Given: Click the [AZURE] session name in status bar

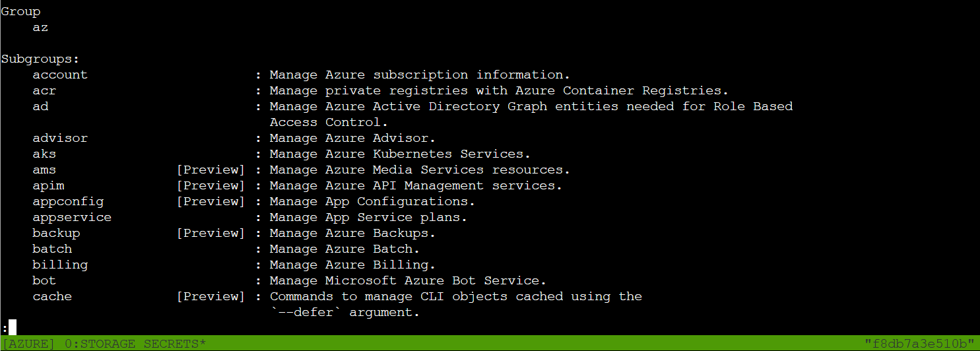Looking at the screenshot, I should (x=28, y=344).
